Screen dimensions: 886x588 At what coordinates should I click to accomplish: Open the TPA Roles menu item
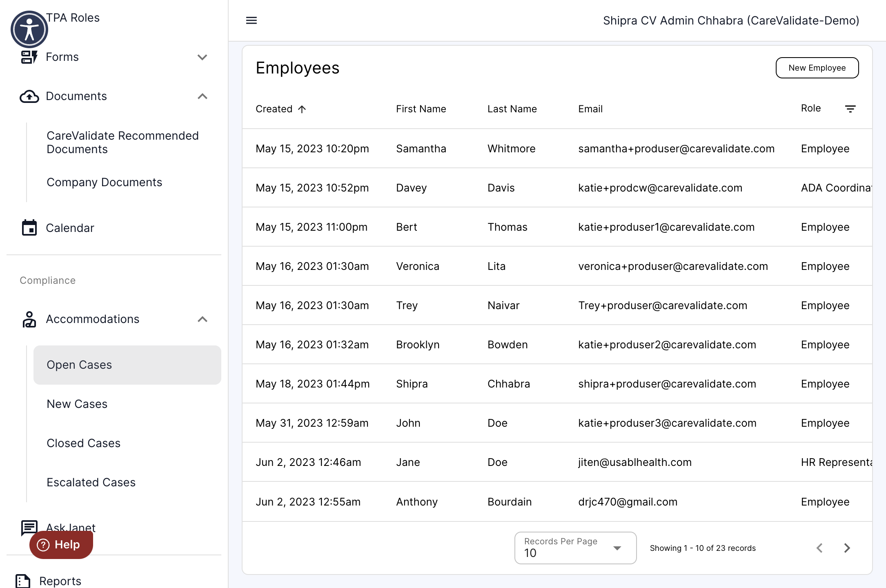coord(73,18)
